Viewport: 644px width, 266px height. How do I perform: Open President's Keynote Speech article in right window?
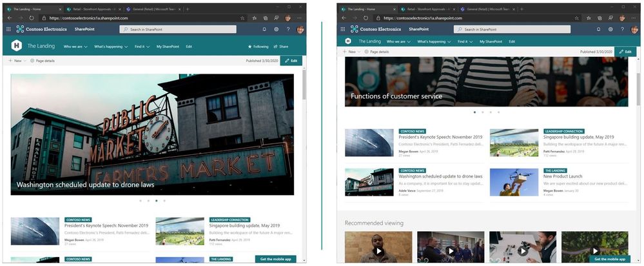coord(441,137)
